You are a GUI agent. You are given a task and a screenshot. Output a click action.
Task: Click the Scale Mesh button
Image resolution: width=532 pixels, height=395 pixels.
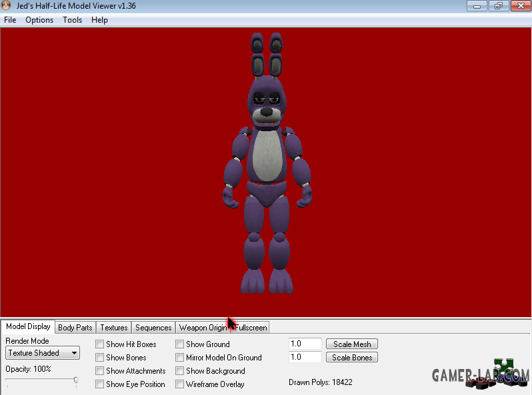tap(352, 344)
